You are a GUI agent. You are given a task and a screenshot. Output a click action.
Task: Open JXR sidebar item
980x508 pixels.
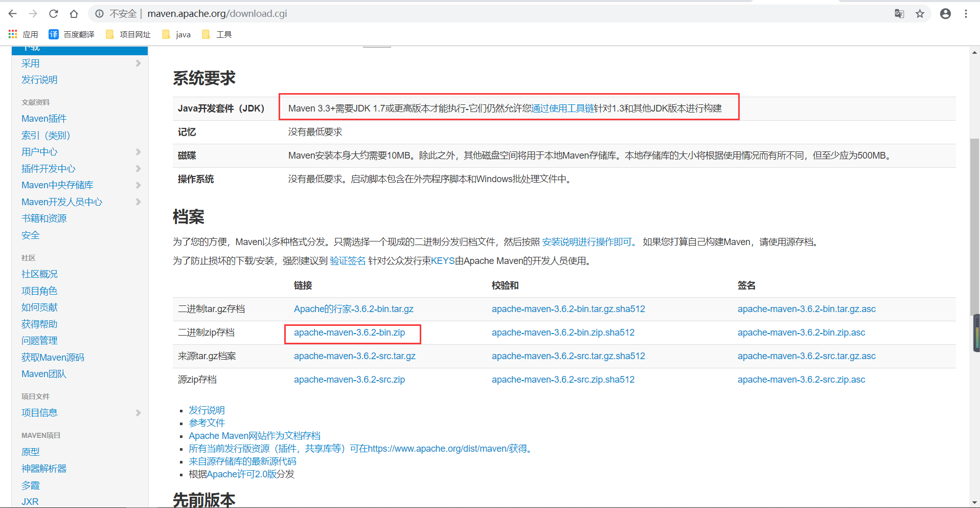[30, 502]
